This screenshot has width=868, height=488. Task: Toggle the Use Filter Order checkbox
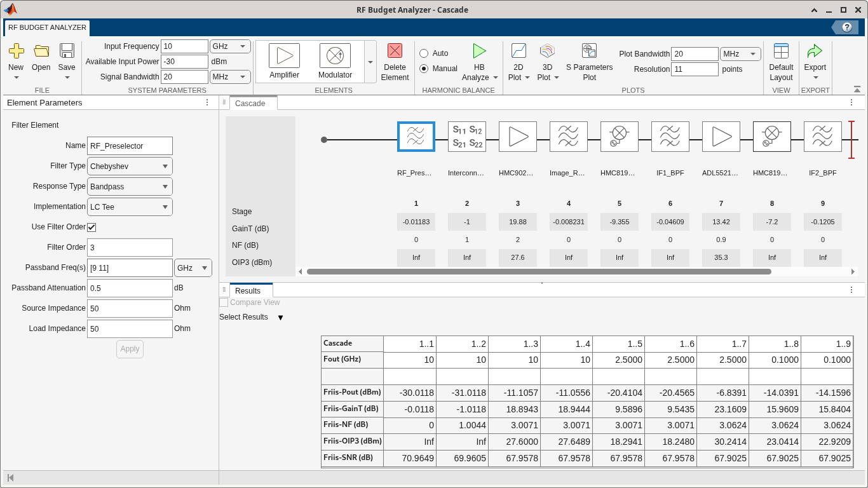click(x=92, y=227)
